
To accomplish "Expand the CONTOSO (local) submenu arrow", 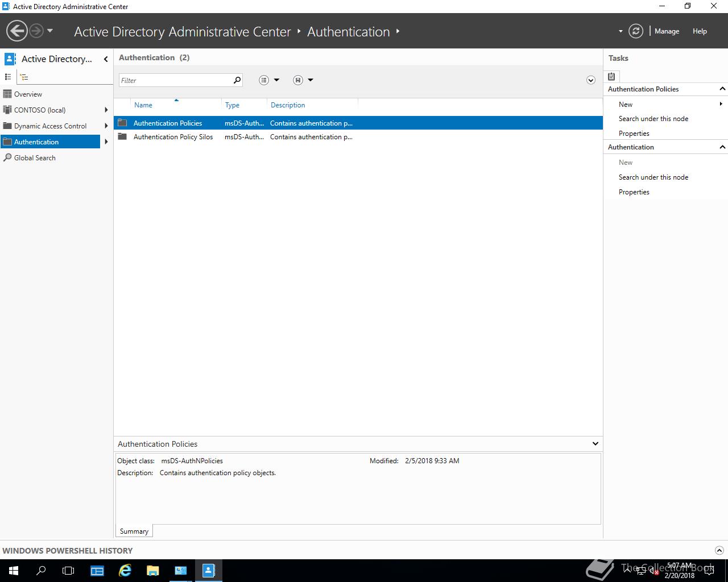I will point(106,110).
